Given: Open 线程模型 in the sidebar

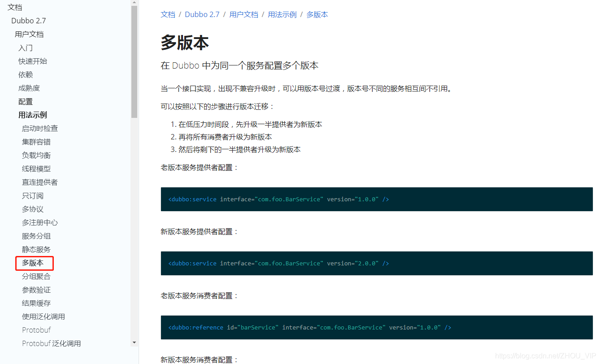Looking at the screenshot, I should (x=36, y=169).
